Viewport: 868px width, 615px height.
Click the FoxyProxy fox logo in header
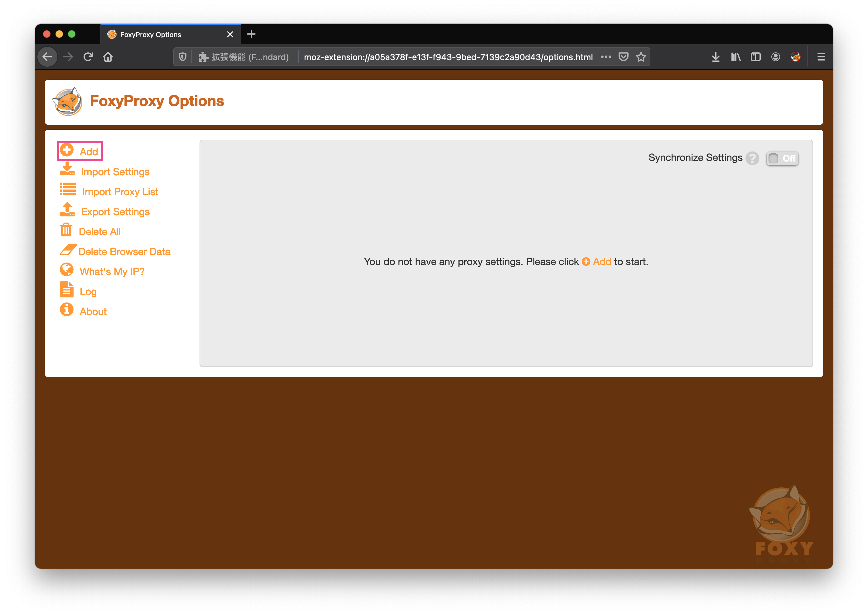click(x=67, y=102)
